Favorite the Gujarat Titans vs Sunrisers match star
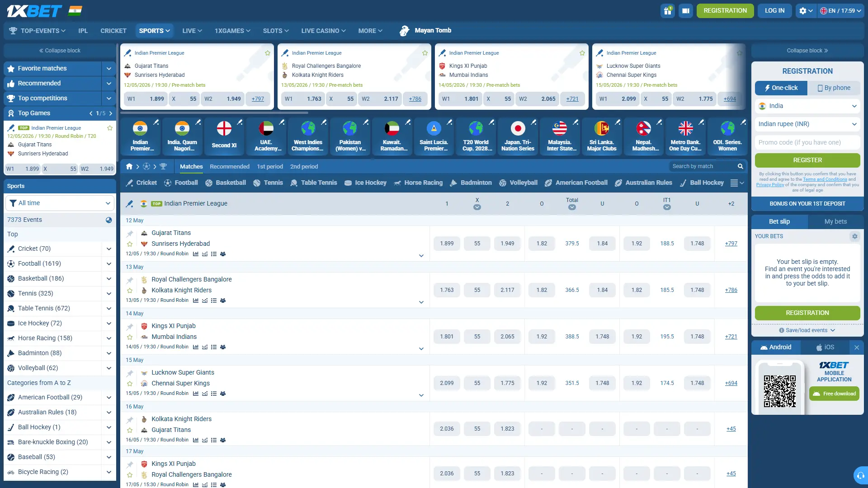The width and height of the screenshot is (868, 488). pos(130,244)
